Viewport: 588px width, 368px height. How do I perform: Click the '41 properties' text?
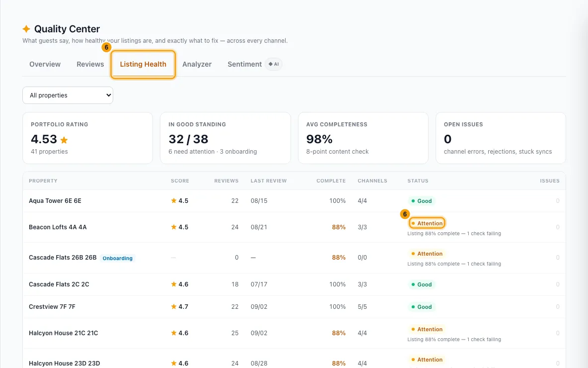tap(50, 152)
